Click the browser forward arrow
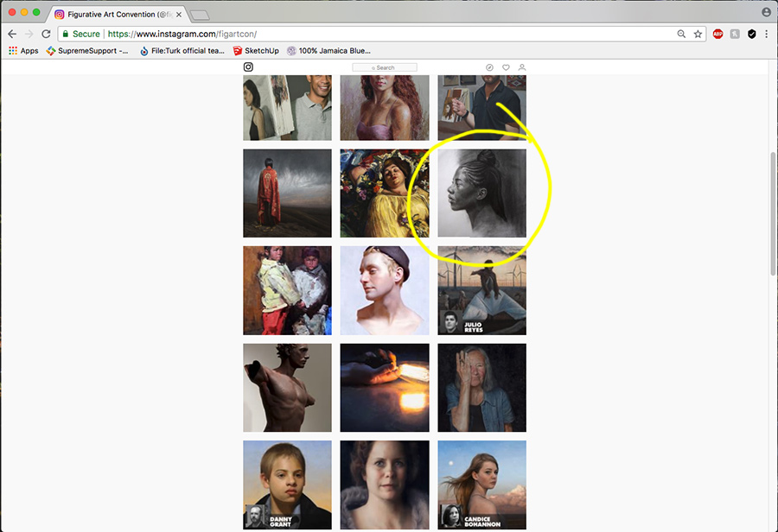The width and height of the screenshot is (778, 532). [x=29, y=34]
